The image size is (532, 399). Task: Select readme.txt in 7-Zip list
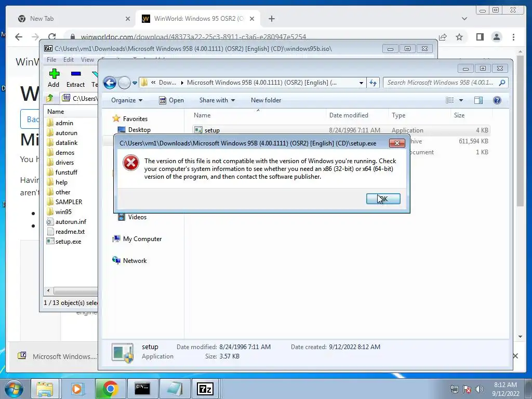tap(70, 231)
